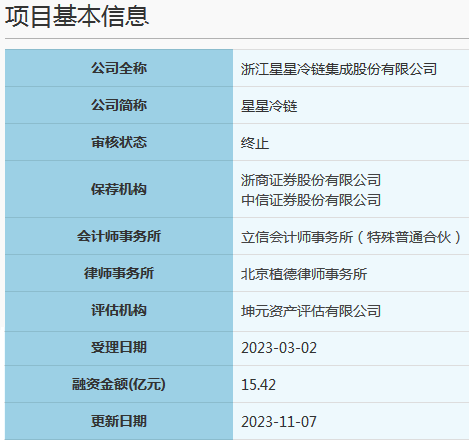469x440 pixels.
Task: Click the status value 终止
Action: [x=255, y=143]
